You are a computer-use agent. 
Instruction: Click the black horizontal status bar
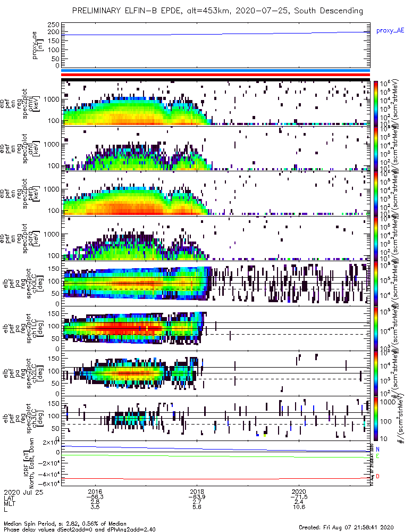coord(216,80)
